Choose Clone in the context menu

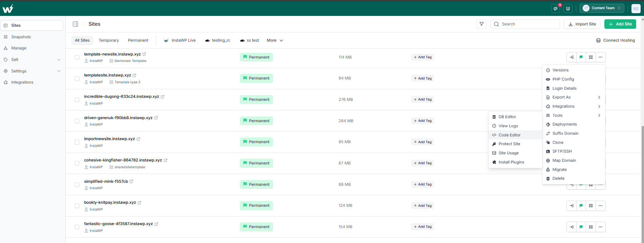tap(574, 142)
